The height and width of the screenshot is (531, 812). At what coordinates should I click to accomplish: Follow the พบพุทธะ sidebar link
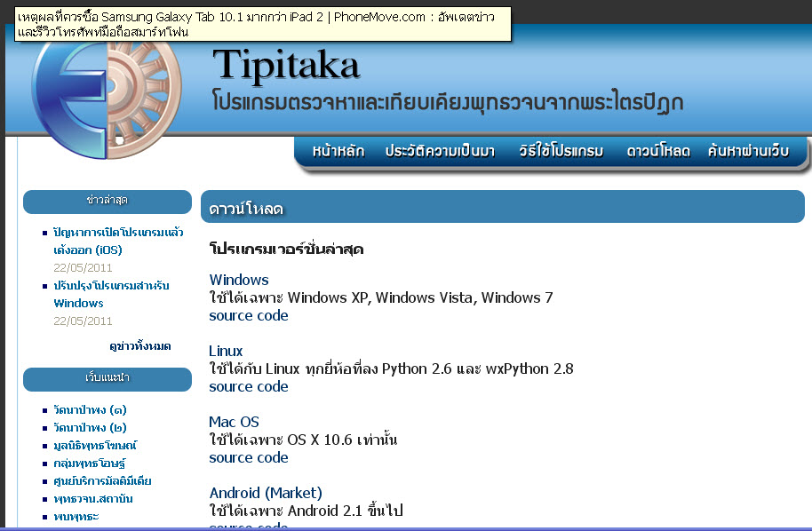click(x=76, y=517)
